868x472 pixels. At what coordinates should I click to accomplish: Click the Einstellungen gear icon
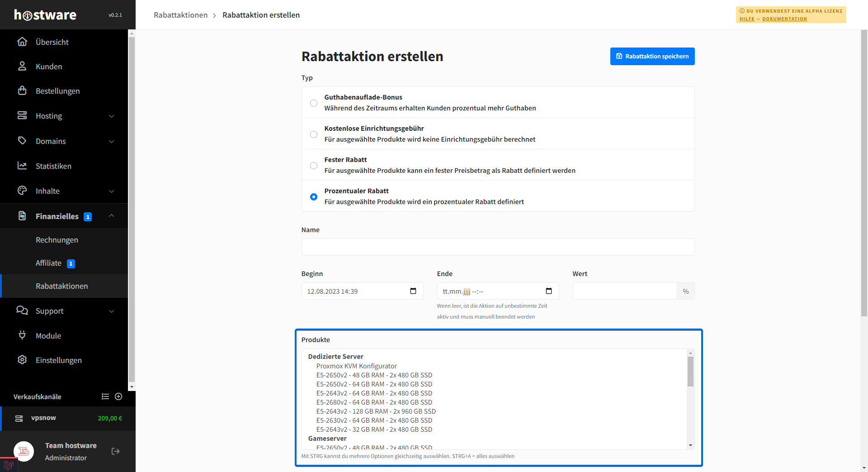click(22, 360)
